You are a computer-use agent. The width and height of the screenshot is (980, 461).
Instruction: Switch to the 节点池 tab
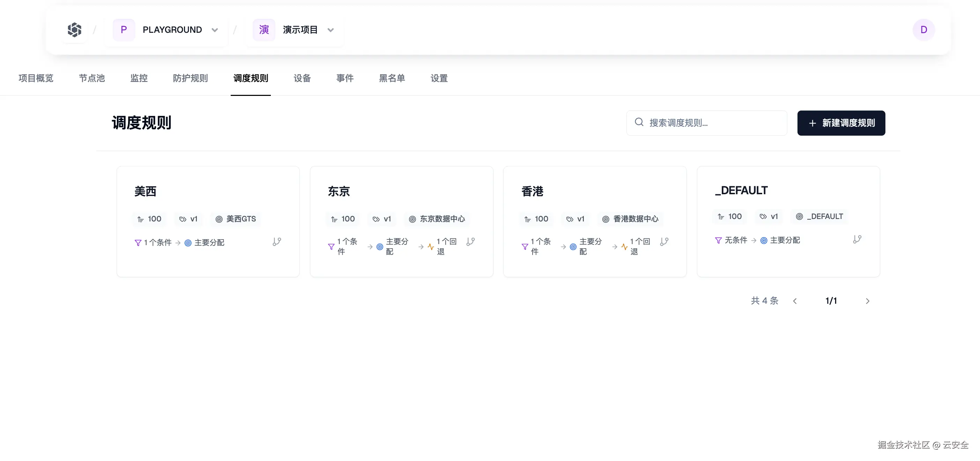coord(91,78)
